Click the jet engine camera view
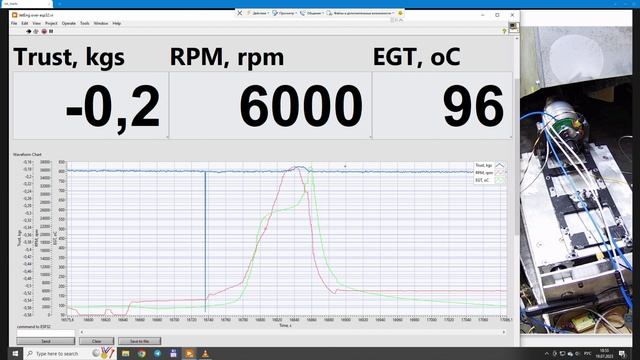The width and height of the screenshot is (640, 360). [x=576, y=180]
